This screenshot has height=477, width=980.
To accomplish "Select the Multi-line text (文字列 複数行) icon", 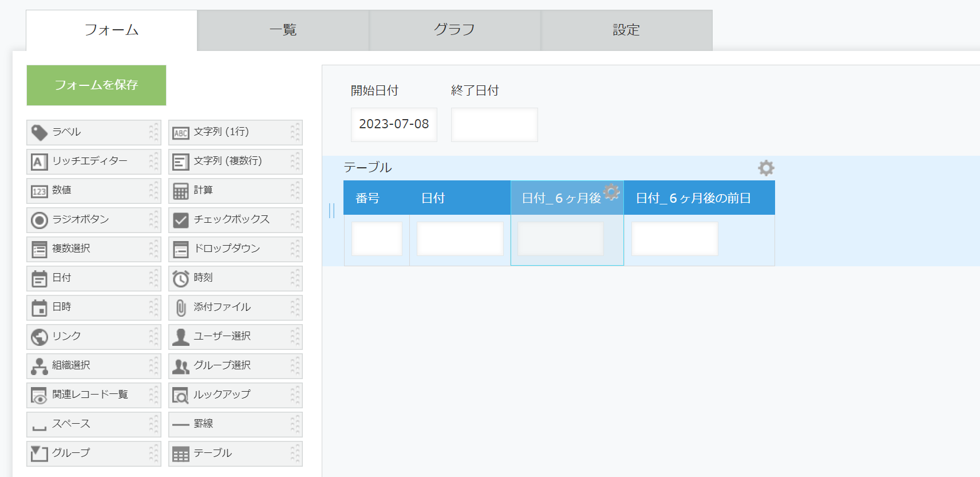I will click(181, 161).
